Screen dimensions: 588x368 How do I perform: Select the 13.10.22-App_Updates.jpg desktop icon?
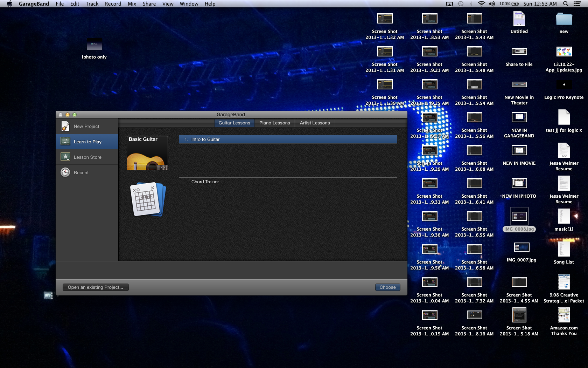pos(564,52)
